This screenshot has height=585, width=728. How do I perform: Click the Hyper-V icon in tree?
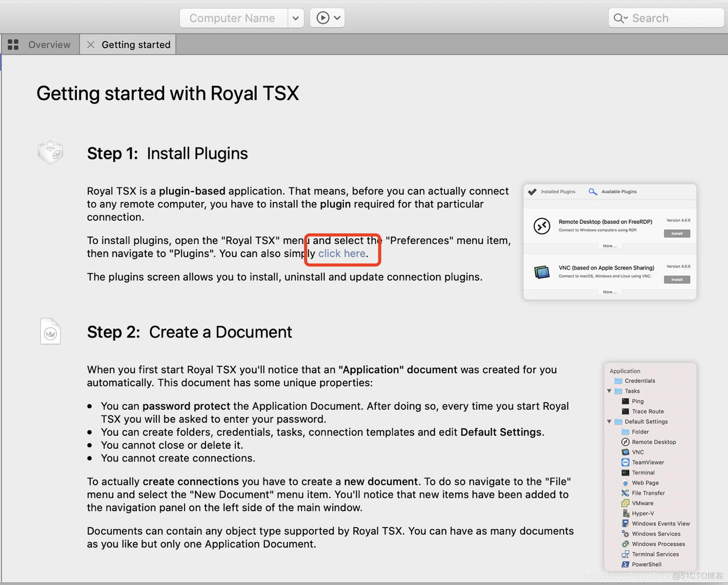point(625,513)
